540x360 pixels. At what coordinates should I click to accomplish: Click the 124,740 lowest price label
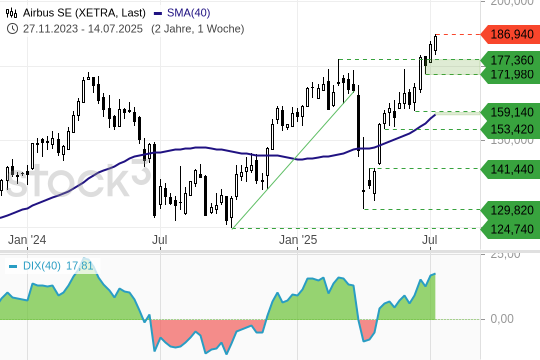(510, 229)
